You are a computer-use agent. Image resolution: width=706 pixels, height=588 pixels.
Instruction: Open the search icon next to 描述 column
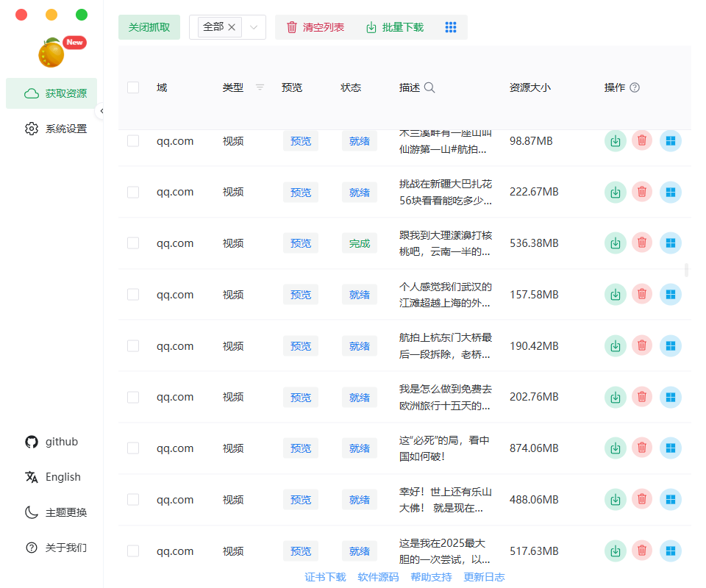coord(430,87)
